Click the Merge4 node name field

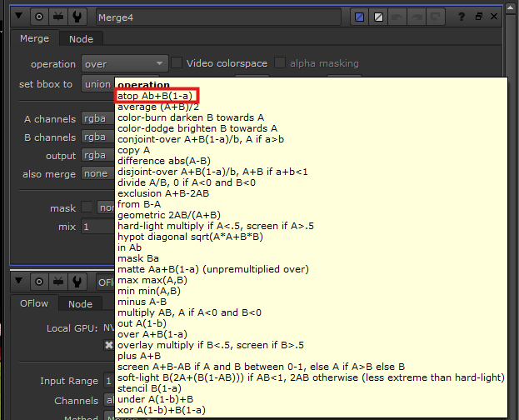pos(217,16)
